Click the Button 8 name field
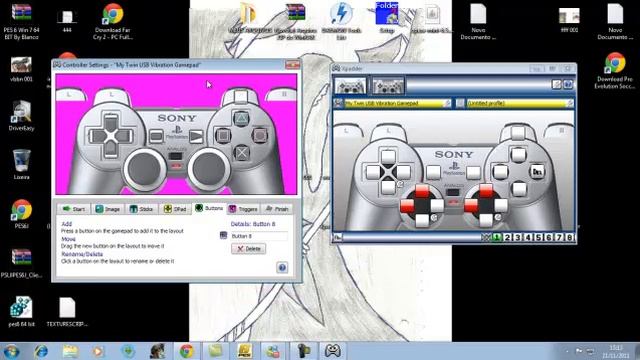Image resolution: width=640 pixels, height=360 pixels. 259,236
